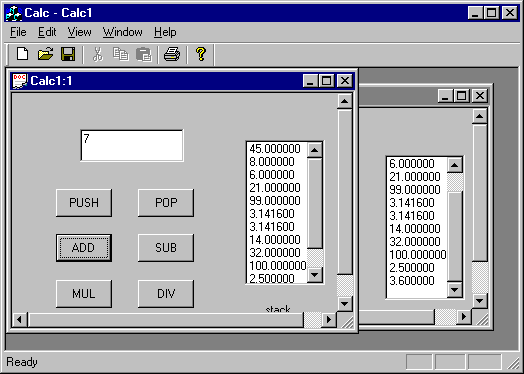Click the MUL button

pos(84,294)
